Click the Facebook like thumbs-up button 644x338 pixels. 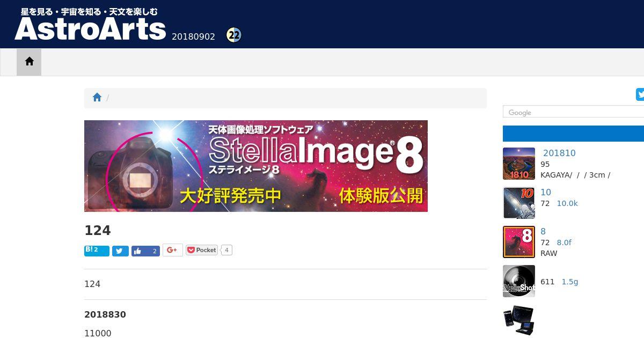(x=145, y=251)
